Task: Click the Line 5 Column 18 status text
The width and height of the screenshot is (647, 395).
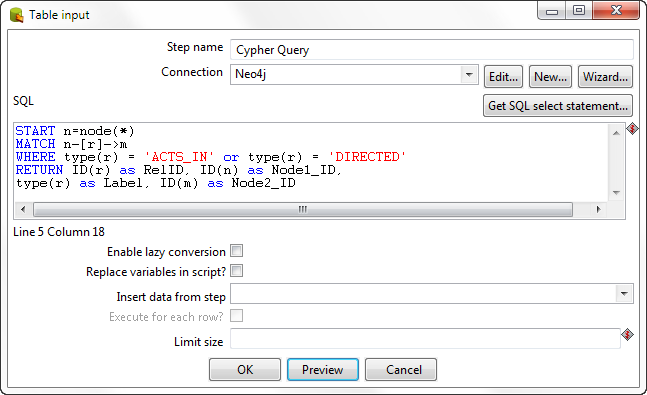Action: 59,232
